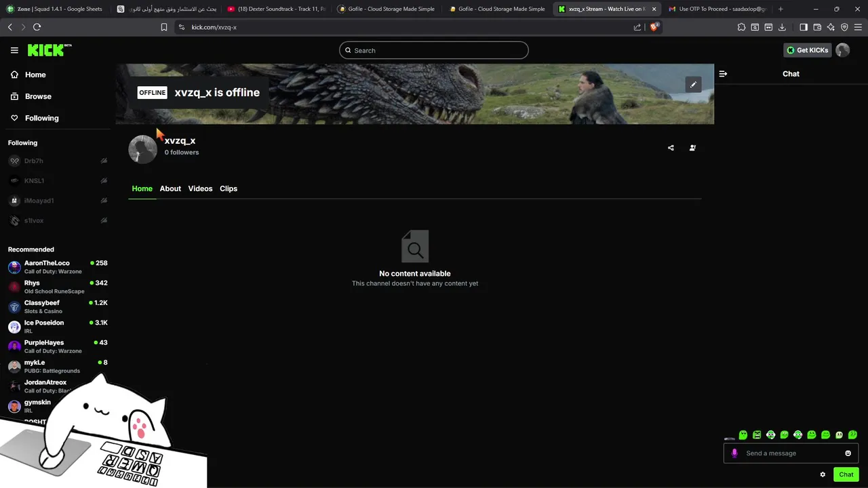Switch to the About tab
Image resolution: width=868 pixels, height=488 pixels.
170,188
